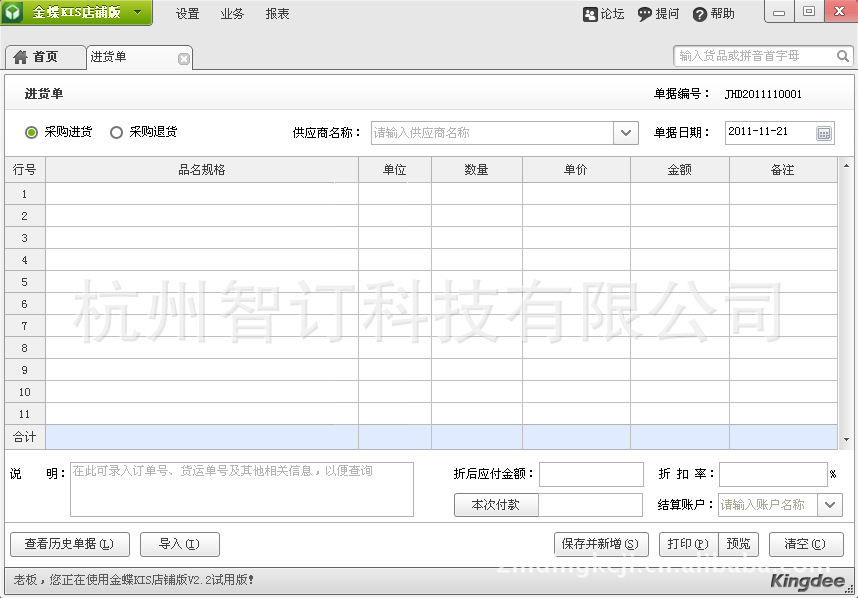This screenshot has width=858, height=598.
Task: Click the 查看历史单据 button
Action: pos(69,544)
